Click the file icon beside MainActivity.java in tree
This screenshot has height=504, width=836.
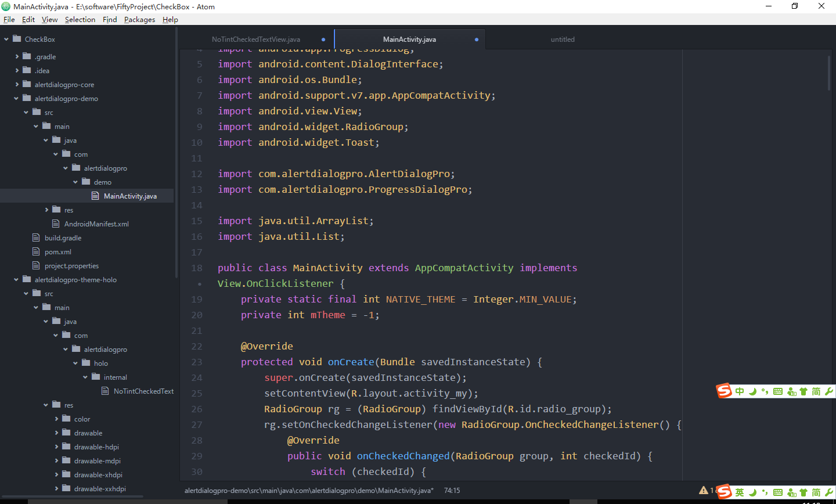tap(95, 196)
